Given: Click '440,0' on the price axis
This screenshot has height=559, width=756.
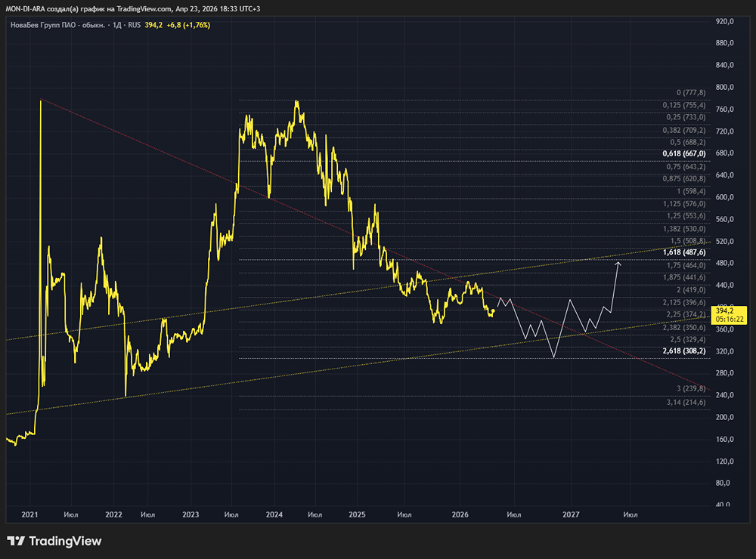Looking at the screenshot, I should (x=725, y=286).
